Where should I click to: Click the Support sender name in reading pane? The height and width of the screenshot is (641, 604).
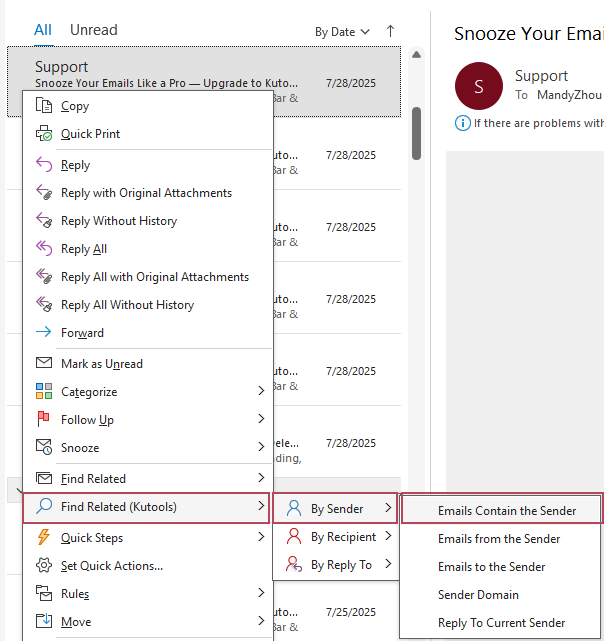pos(541,76)
